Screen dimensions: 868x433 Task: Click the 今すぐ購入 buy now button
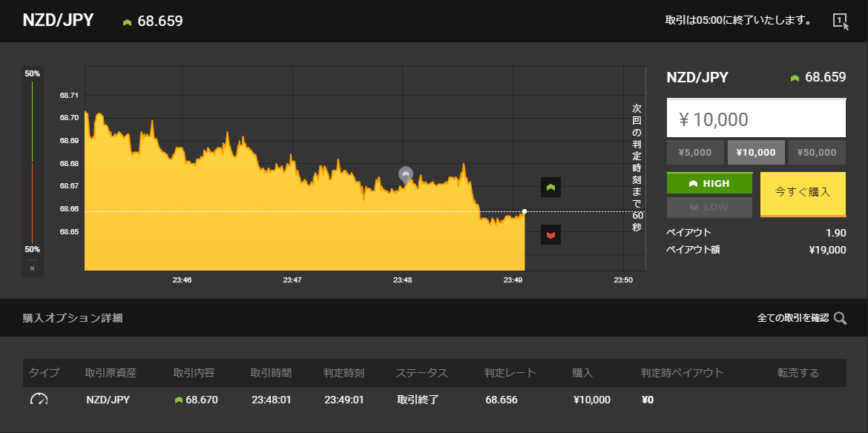coord(803,194)
